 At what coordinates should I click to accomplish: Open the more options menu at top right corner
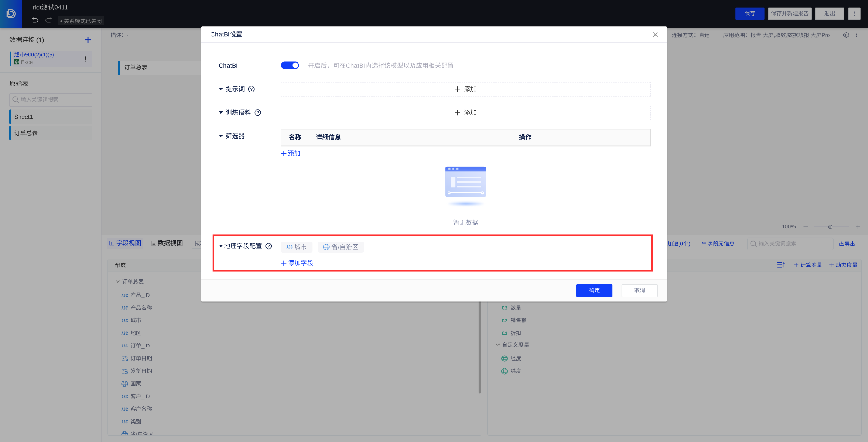pyautogui.click(x=854, y=14)
